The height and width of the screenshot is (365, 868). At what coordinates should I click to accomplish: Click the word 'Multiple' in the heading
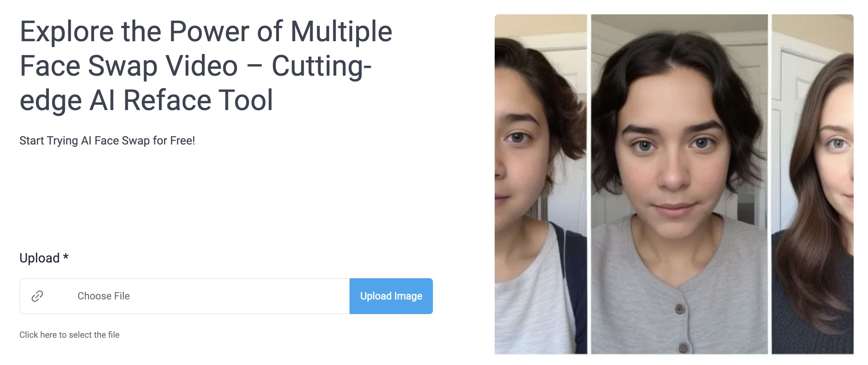341,32
